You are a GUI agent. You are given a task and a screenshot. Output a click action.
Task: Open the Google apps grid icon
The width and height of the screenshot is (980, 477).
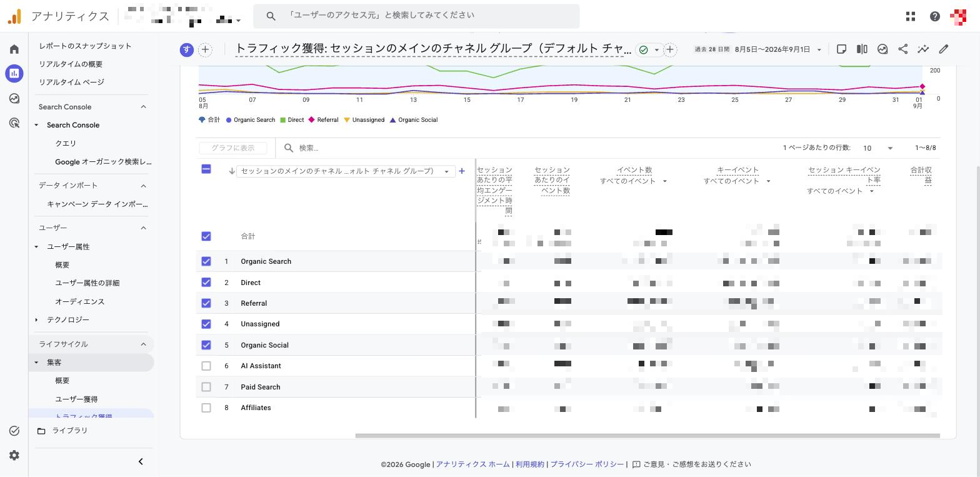(911, 16)
